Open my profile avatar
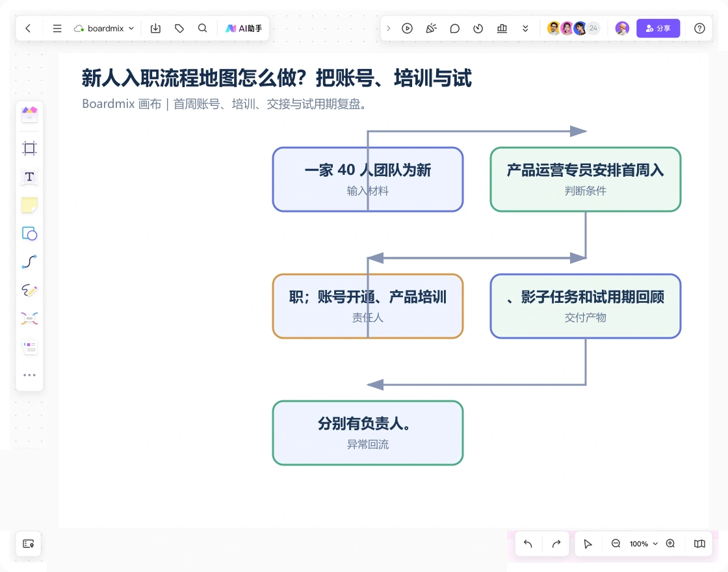 click(622, 29)
